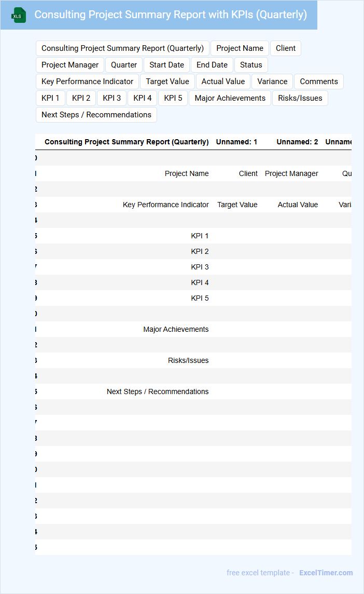
Task: Choose the Start Date tag
Action: pyautogui.click(x=166, y=65)
